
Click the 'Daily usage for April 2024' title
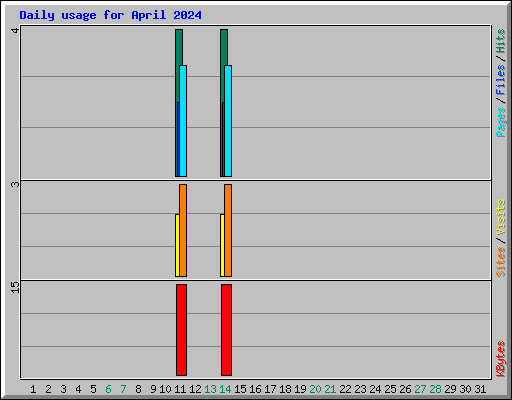coord(110,15)
